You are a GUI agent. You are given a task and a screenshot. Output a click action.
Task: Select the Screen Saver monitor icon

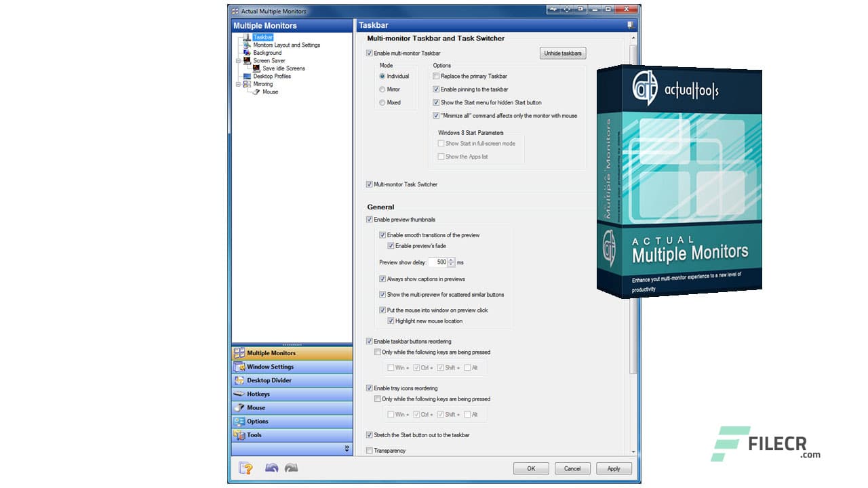[247, 60]
